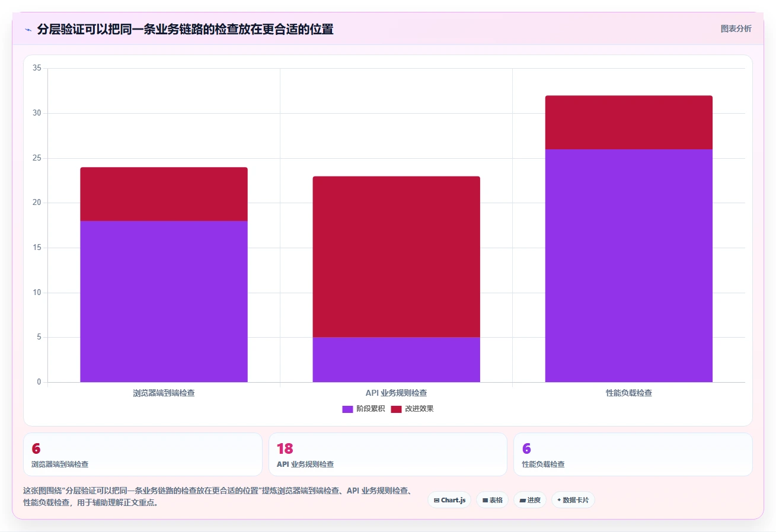Click the red 改进效果 legend swatch
The height and width of the screenshot is (532, 776).
396,409
